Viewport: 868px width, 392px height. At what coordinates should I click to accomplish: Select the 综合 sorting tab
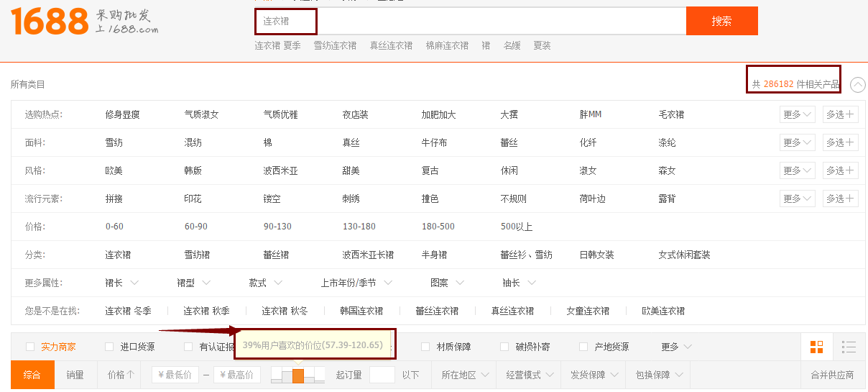(32, 375)
